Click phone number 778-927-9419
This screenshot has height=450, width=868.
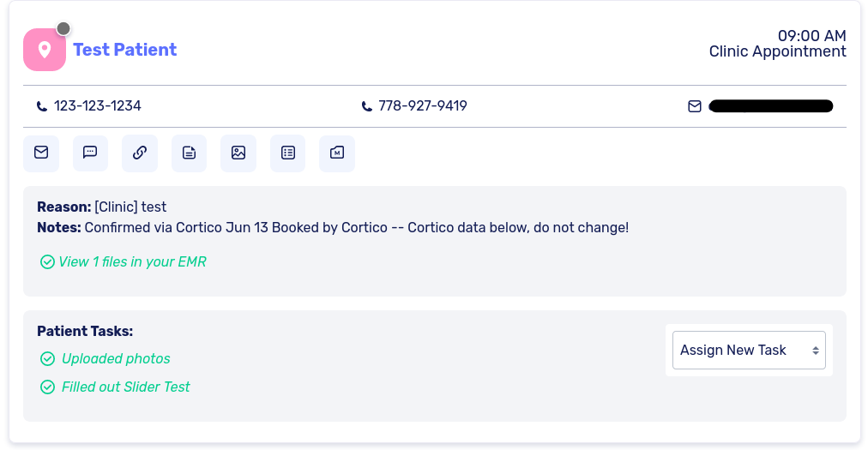point(422,106)
